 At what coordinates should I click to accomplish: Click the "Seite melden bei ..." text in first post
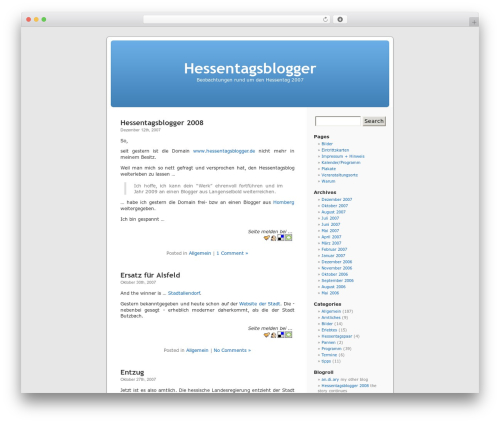pyautogui.click(x=270, y=231)
